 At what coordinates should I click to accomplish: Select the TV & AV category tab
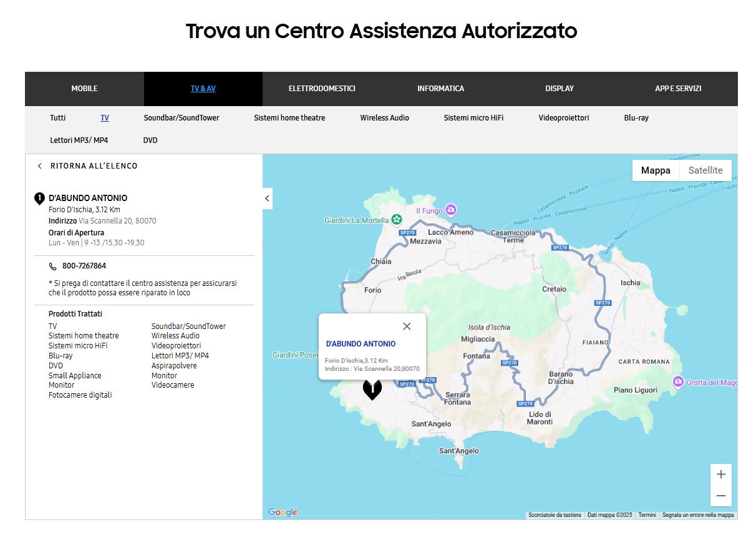coord(203,89)
